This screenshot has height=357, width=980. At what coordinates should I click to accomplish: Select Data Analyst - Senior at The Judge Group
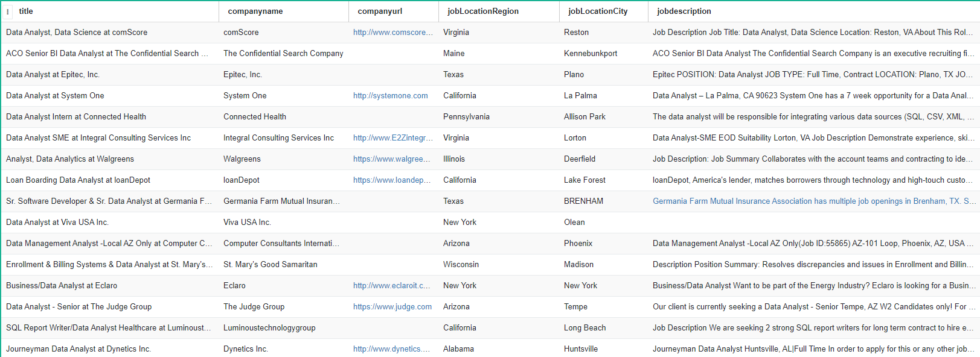coord(79,307)
